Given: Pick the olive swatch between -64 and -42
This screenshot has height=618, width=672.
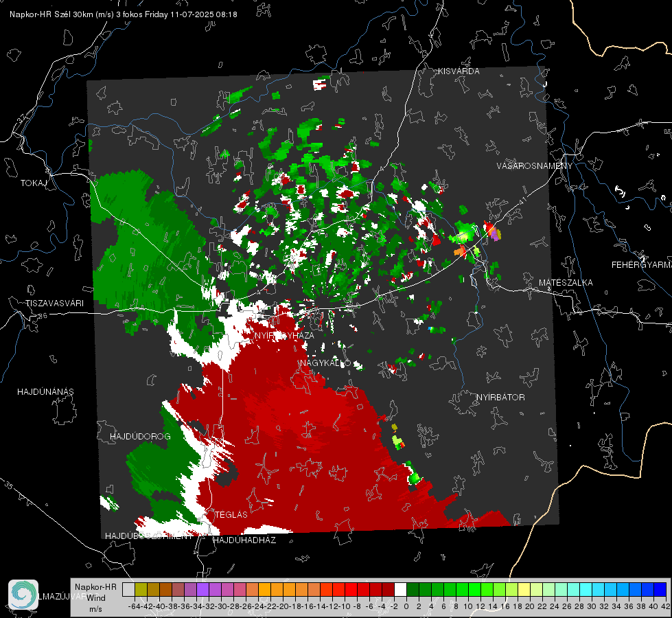Looking at the screenshot, I should tap(141, 590).
